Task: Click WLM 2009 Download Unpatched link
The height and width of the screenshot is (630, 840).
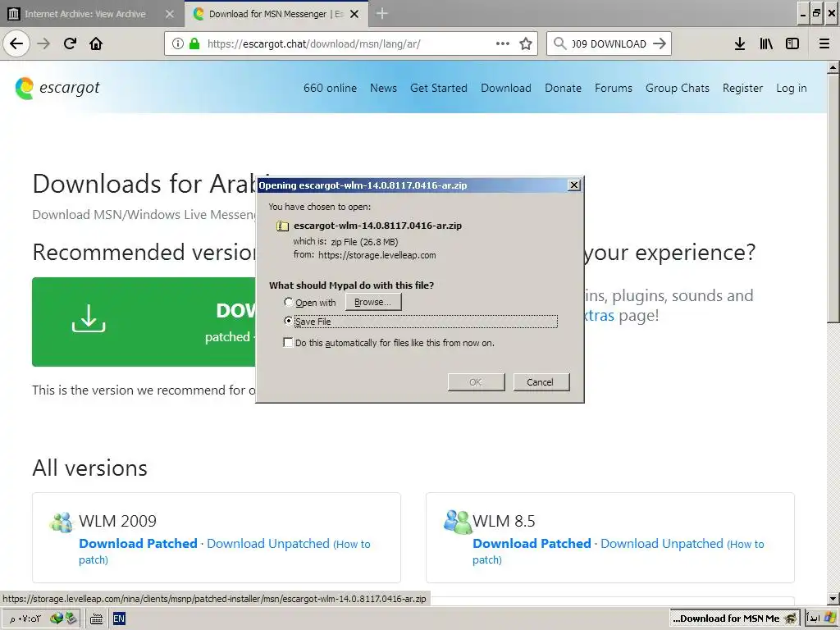Action: pyautogui.click(x=268, y=543)
